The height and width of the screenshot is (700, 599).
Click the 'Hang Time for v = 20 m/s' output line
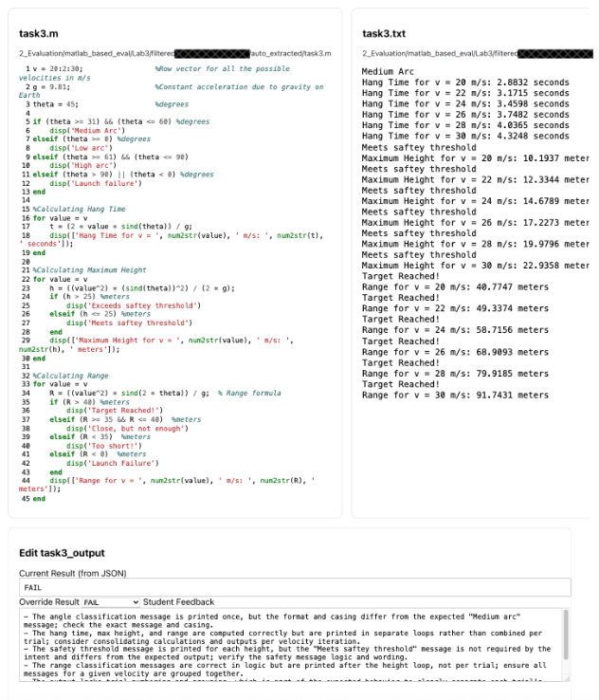pyautogui.click(x=465, y=83)
